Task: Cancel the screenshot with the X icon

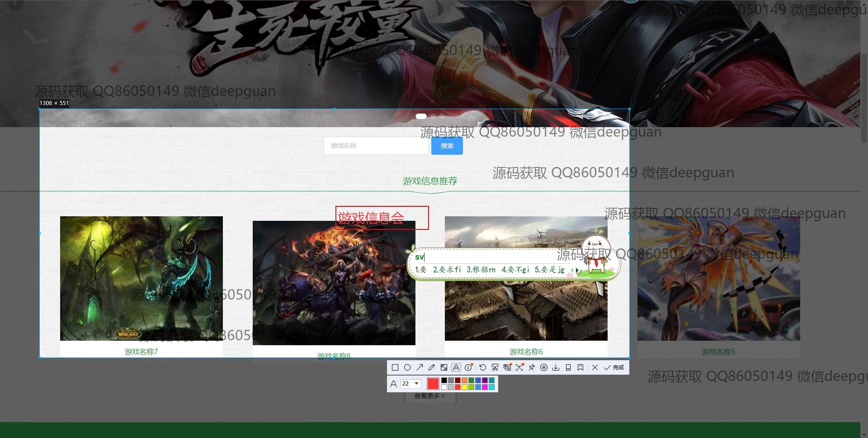Action: [x=595, y=367]
